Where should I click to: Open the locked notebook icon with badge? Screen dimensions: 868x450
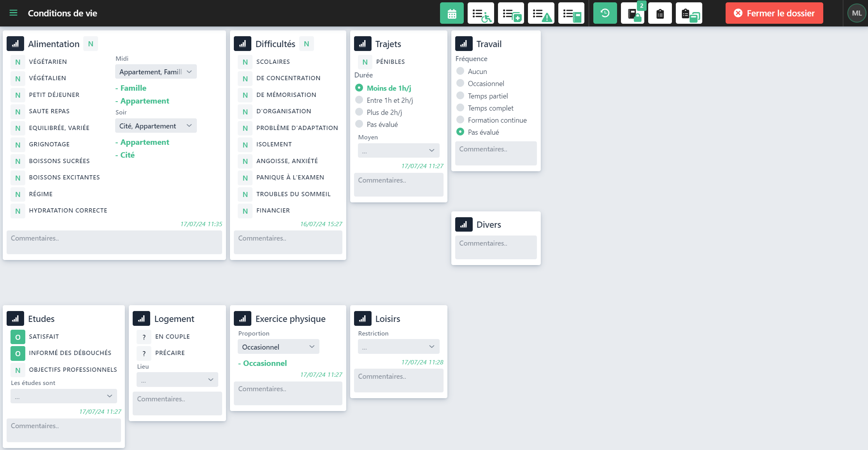(633, 14)
